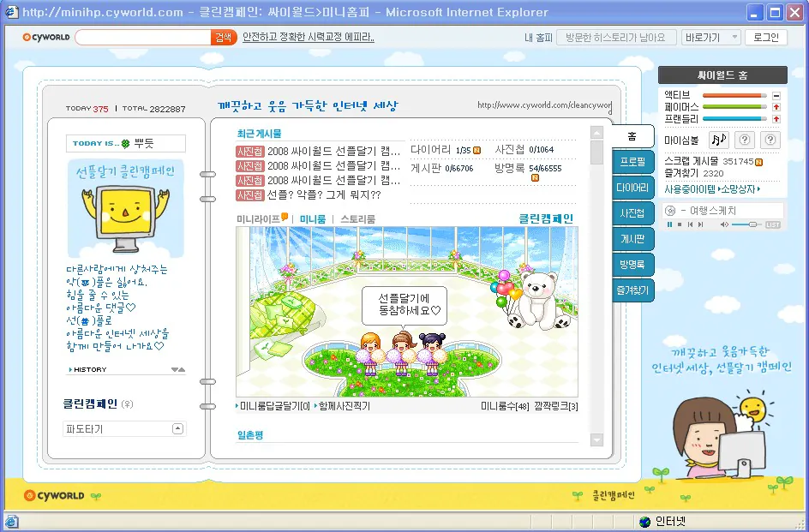The height and width of the screenshot is (532, 809).
Task: Click the red up arrow next to 프랜들리
Action: pos(776,119)
